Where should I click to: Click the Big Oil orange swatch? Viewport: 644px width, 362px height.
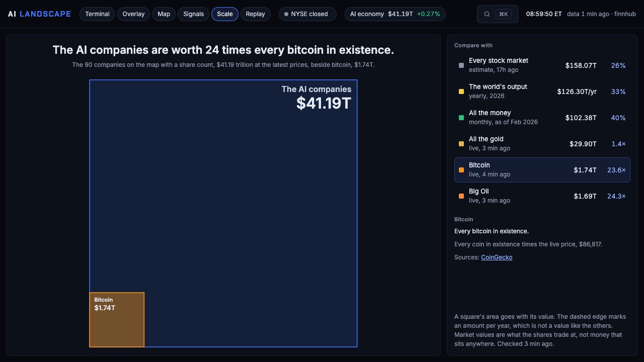[x=461, y=196]
